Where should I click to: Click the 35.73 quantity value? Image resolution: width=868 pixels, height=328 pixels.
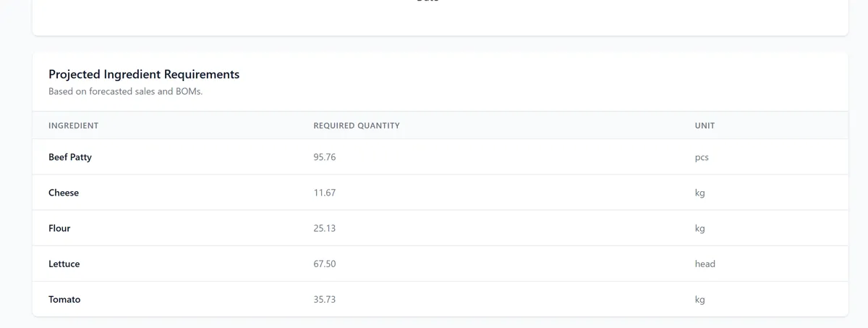[324, 299]
